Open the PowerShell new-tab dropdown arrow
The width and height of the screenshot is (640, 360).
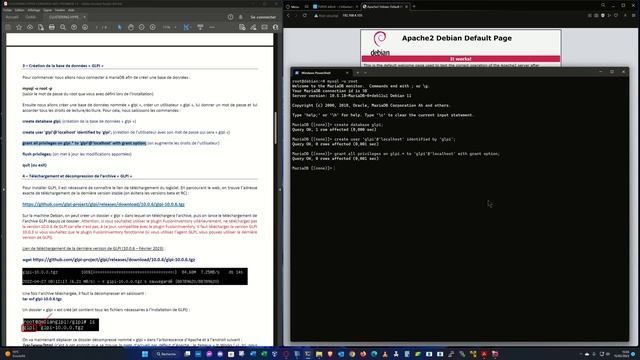(365, 73)
